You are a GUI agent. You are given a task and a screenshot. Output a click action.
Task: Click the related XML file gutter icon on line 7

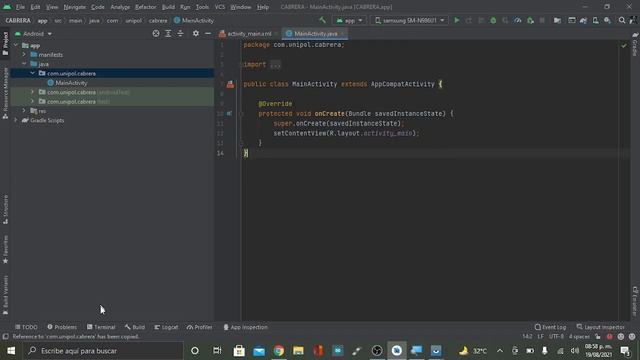pos(230,84)
